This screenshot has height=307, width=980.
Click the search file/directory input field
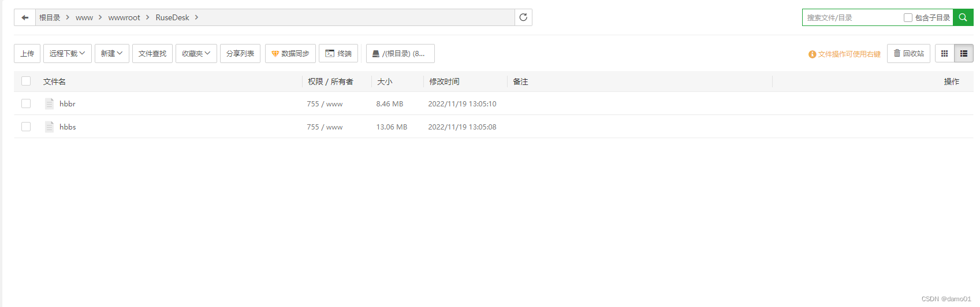click(x=852, y=18)
